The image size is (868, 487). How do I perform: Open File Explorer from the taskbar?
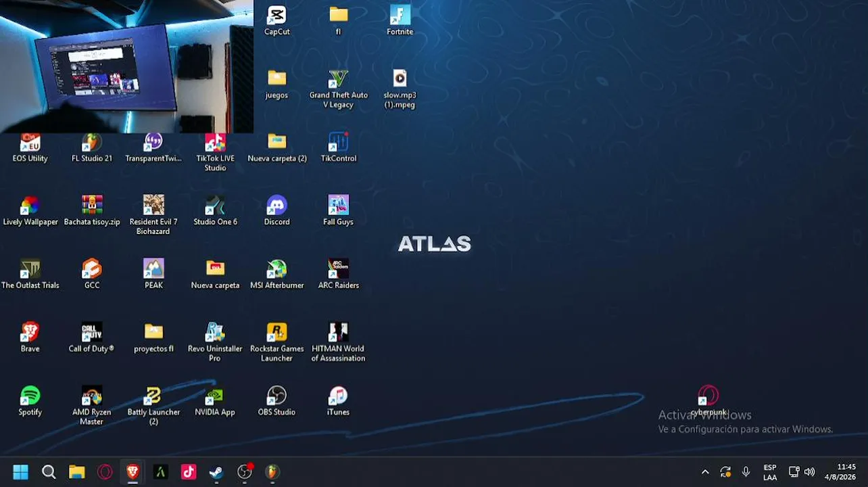pos(76,471)
